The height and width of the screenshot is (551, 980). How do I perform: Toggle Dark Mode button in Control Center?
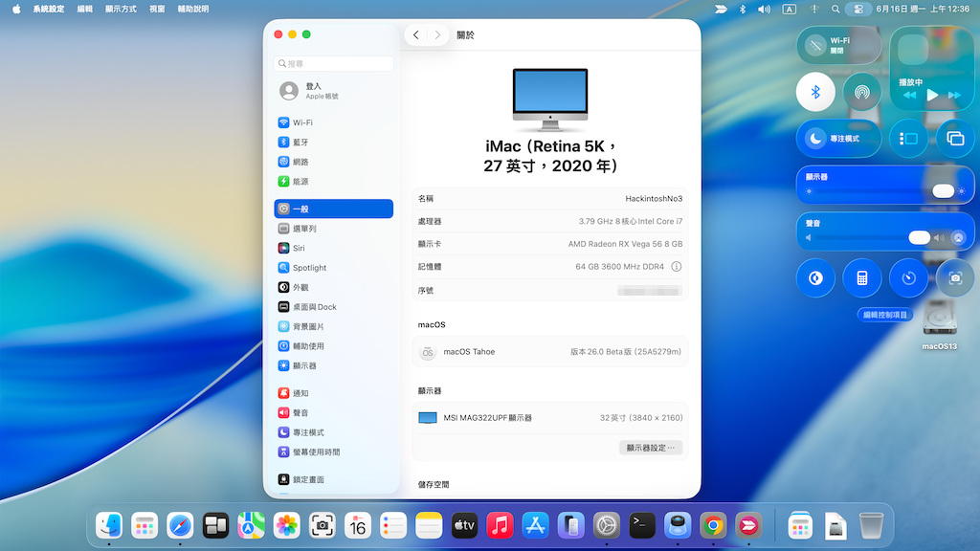coord(815,278)
